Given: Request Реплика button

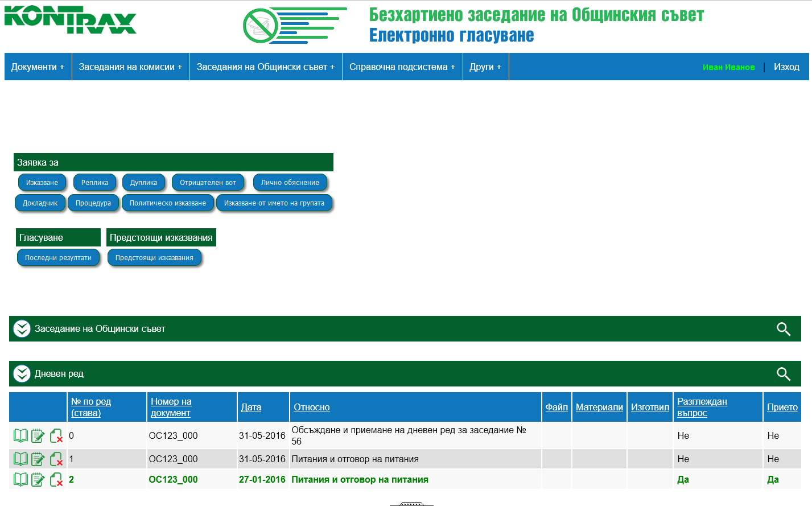Looking at the screenshot, I should click(x=94, y=183).
